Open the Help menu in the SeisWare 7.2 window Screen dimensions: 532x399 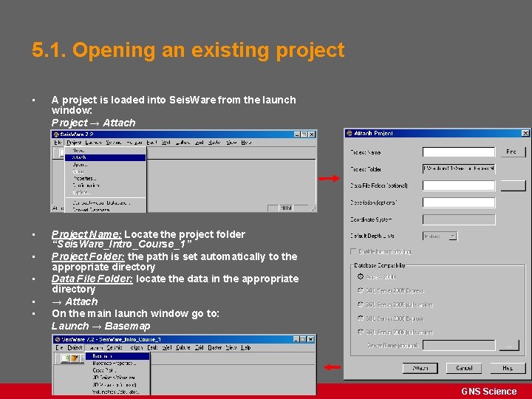coord(246,143)
